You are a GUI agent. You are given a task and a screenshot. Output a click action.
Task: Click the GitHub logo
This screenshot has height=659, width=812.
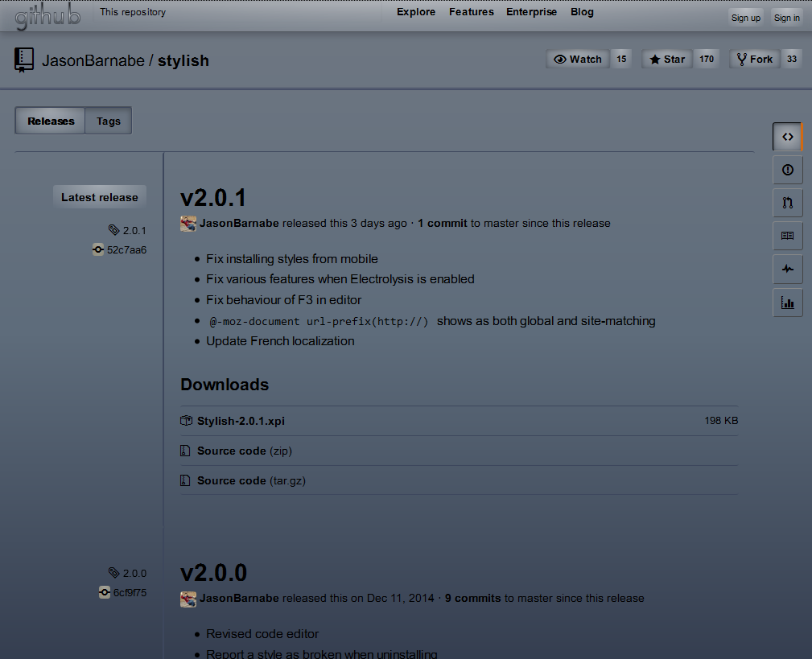click(47, 17)
